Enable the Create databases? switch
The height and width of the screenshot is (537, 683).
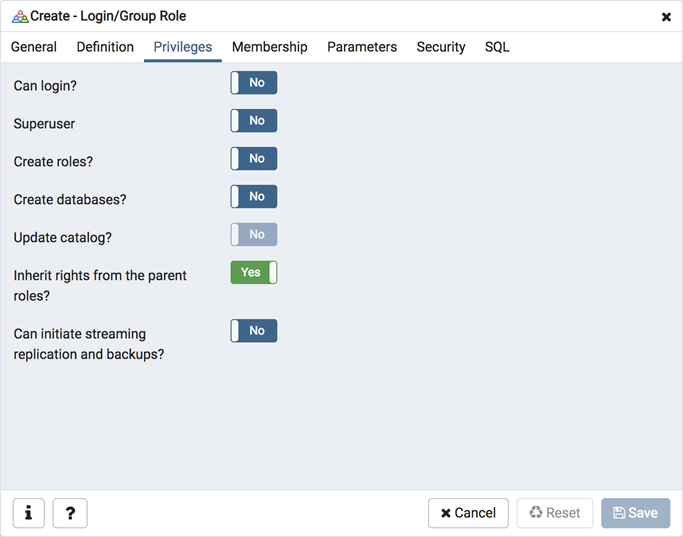tap(254, 196)
